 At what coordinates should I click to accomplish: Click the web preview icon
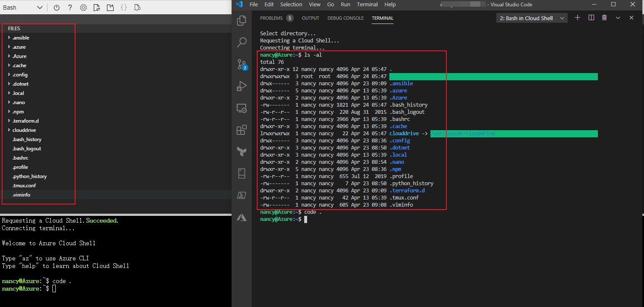pos(137,8)
